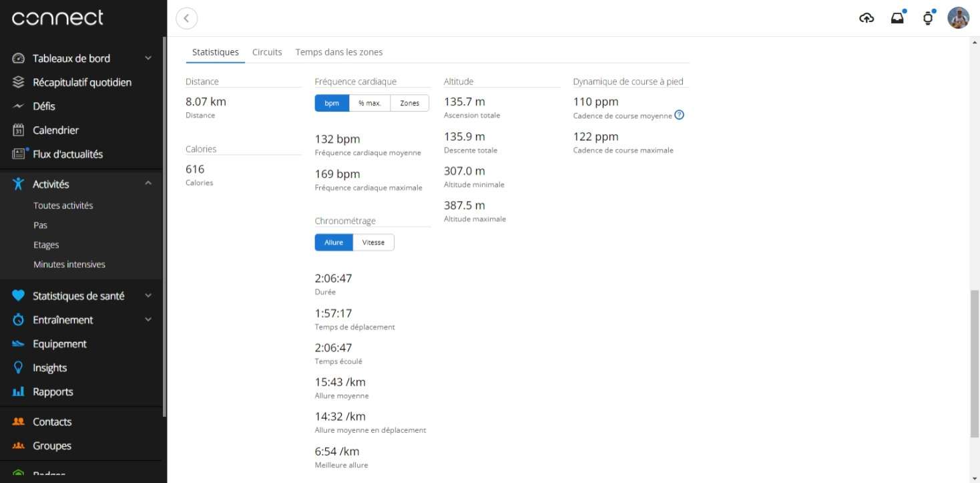Image resolution: width=980 pixels, height=483 pixels.
Task: Switch to the Circuits tab
Action: coord(267,52)
